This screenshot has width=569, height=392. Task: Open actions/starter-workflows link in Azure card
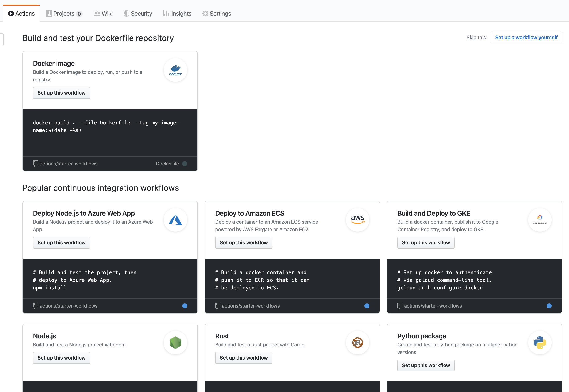[x=69, y=306]
